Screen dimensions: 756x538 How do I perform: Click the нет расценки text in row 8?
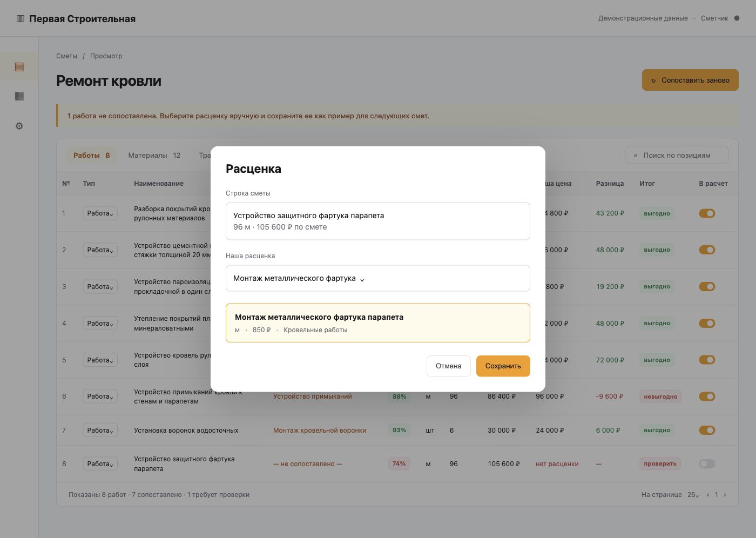(557, 464)
